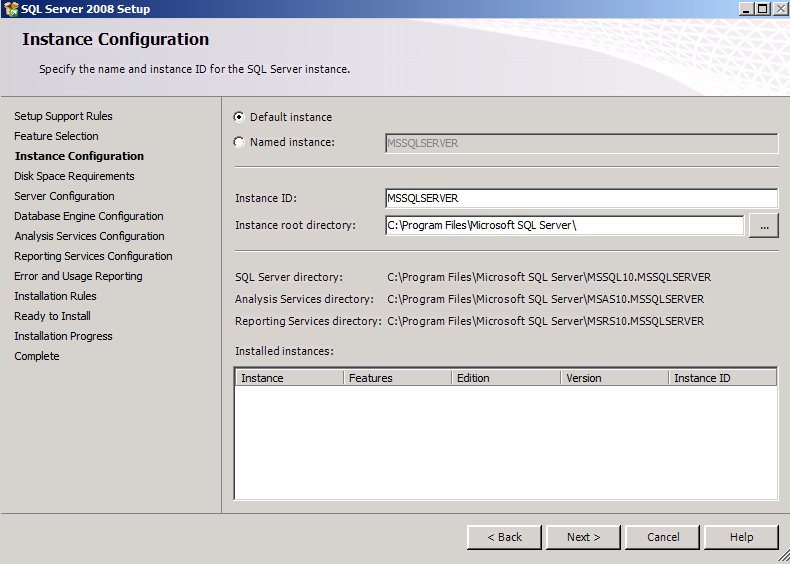The height and width of the screenshot is (564, 790).
Task: Select Database Engine Configuration step
Action: click(x=89, y=216)
